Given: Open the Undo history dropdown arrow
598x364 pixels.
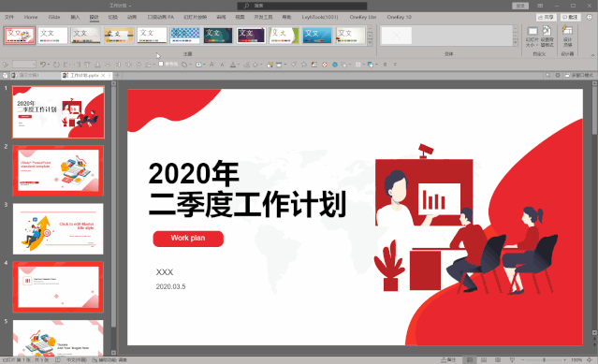Looking at the screenshot, I should (x=49, y=65).
